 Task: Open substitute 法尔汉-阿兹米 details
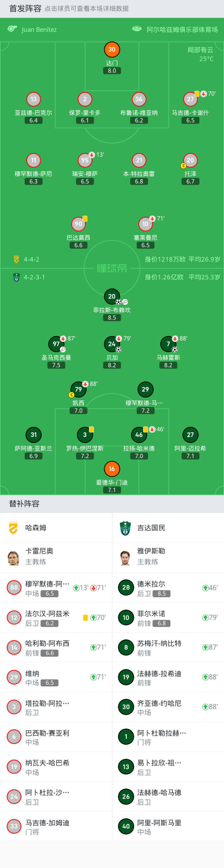(56, 618)
